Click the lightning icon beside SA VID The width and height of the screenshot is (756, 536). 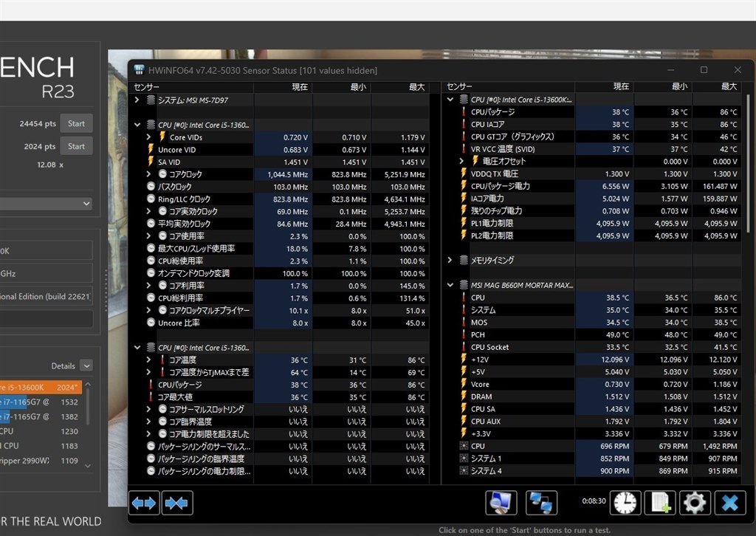tap(151, 162)
